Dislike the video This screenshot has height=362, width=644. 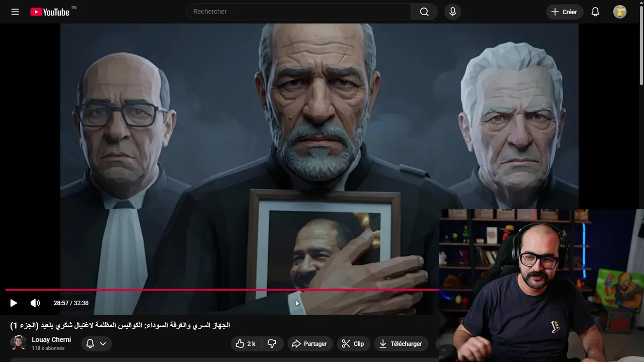272,343
